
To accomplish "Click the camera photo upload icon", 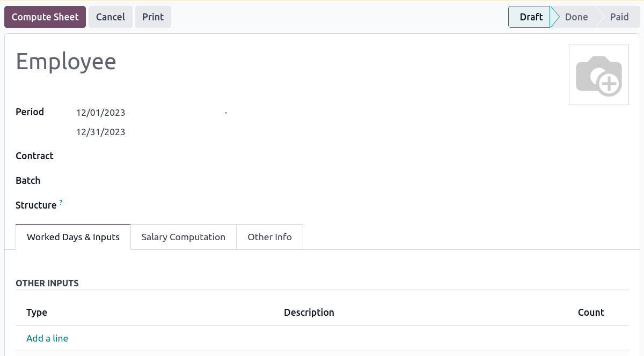I will coord(598,75).
